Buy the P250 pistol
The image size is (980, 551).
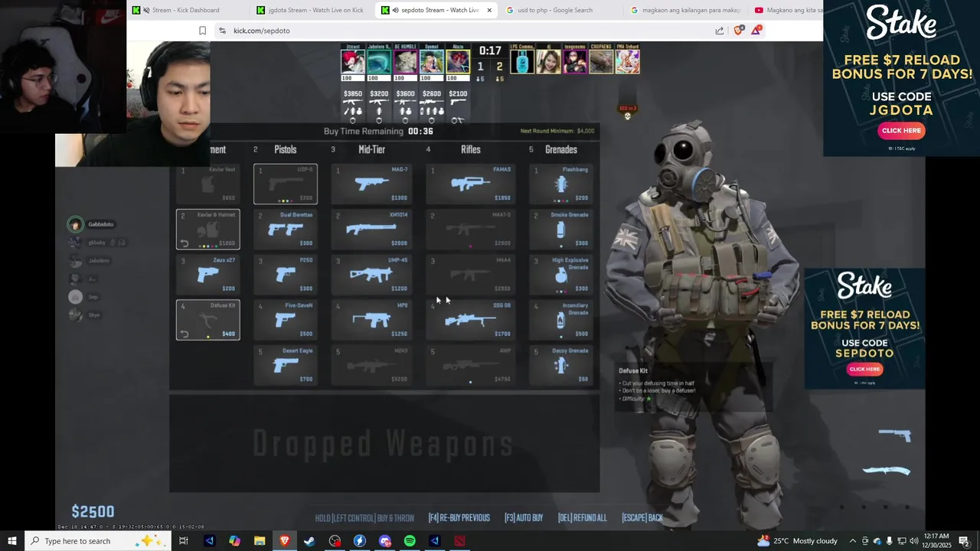[x=286, y=275]
